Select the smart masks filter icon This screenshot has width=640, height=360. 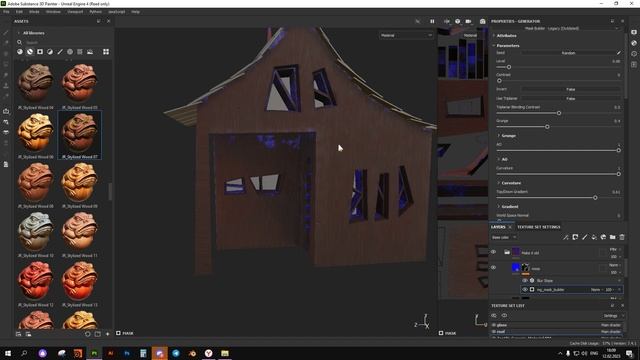pyautogui.click(x=40, y=52)
